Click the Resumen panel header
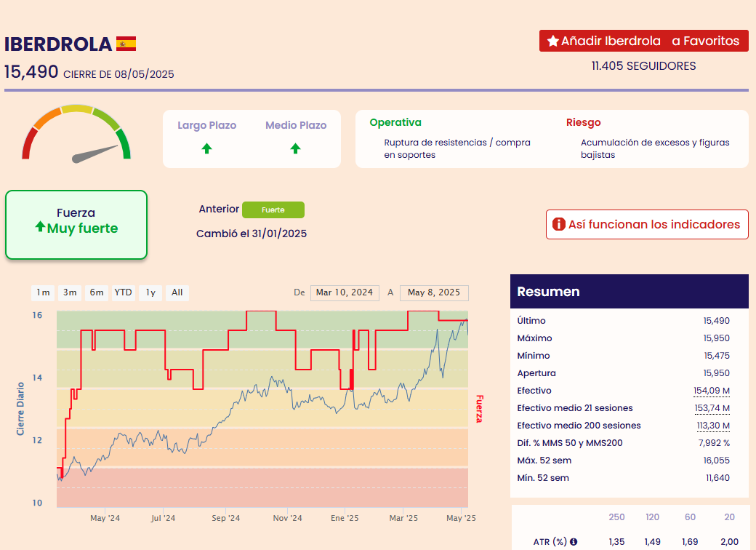The image size is (756, 550). tap(630, 292)
